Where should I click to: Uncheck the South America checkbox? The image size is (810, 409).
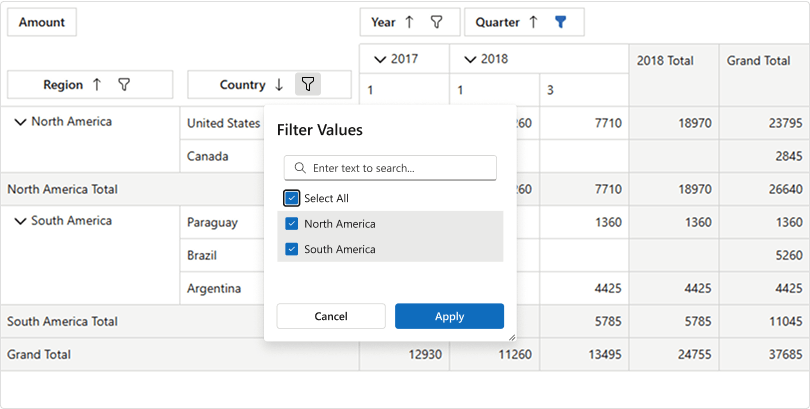292,249
